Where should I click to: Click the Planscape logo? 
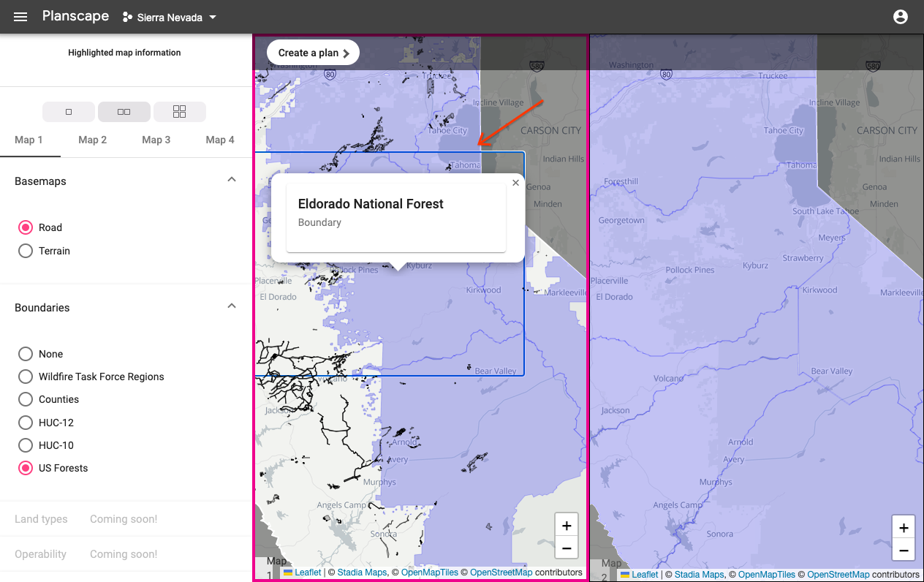75,15
